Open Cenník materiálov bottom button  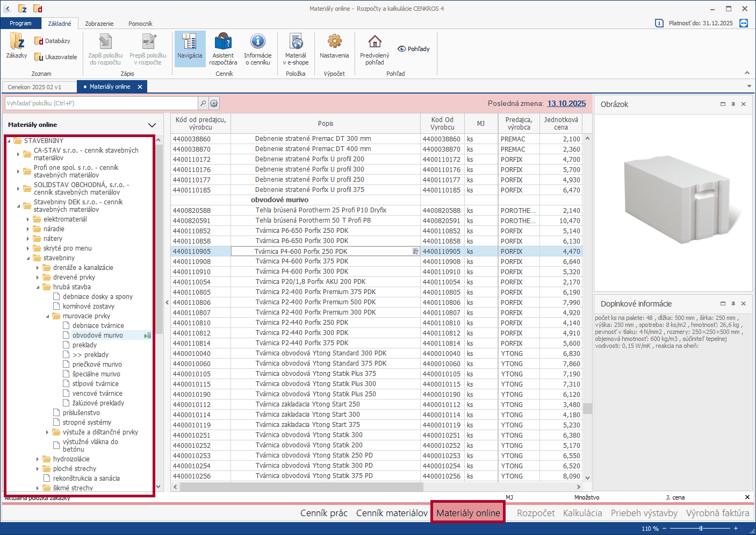coord(392,513)
